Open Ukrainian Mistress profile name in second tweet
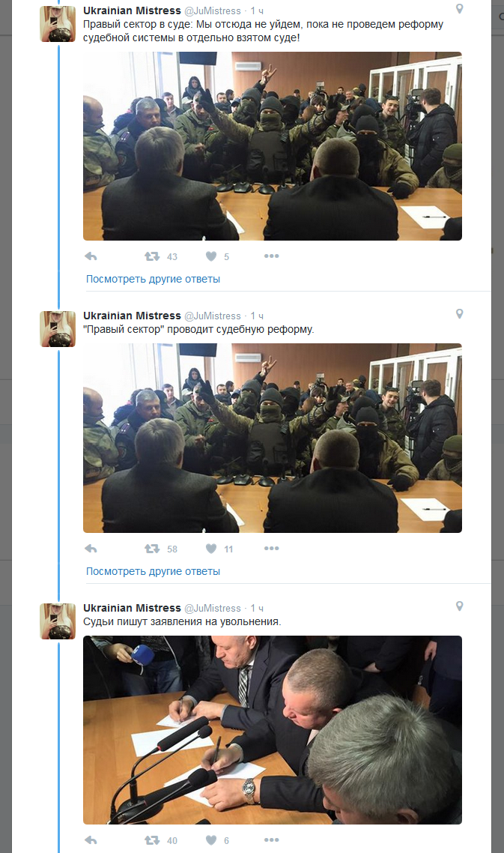 pos(132,316)
